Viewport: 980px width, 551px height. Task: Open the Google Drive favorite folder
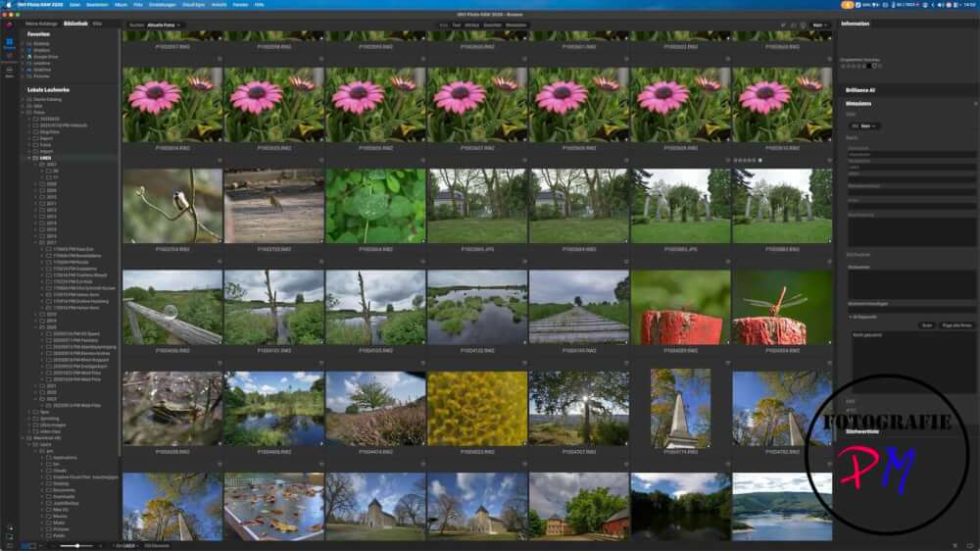tap(46, 57)
